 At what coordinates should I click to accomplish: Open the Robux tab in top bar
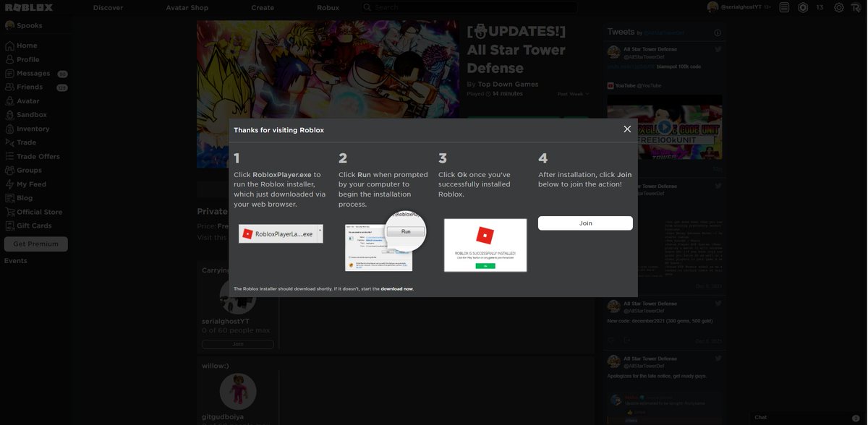328,8
